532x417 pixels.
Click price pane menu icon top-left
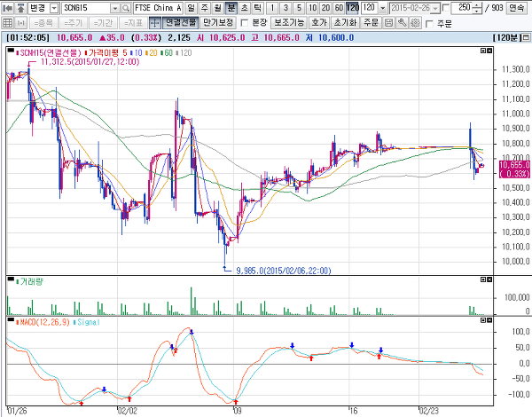(11, 51)
